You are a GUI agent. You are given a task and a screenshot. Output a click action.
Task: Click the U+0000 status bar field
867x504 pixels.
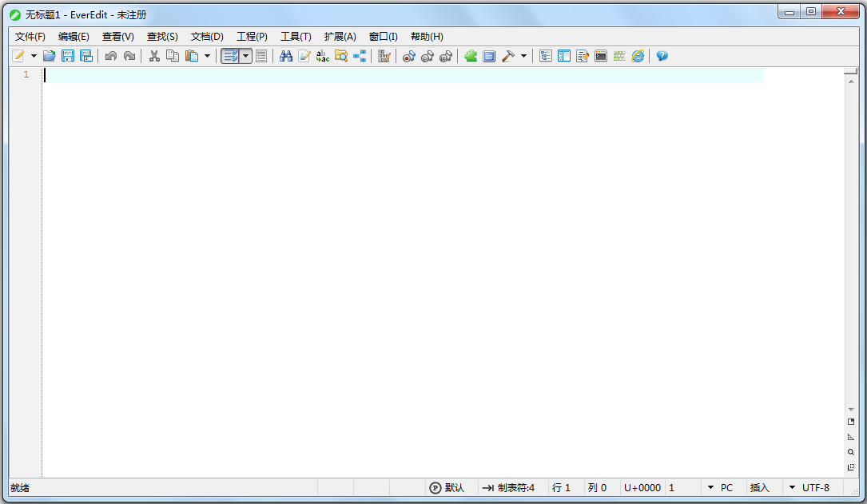(x=642, y=487)
